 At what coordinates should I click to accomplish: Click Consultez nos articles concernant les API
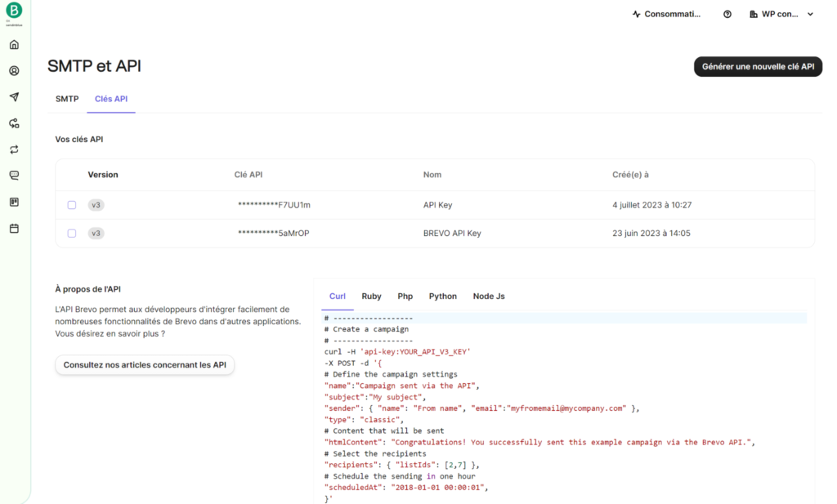pos(145,365)
